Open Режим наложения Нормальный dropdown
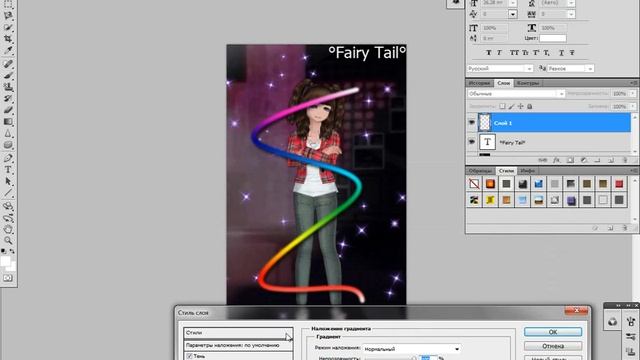 coord(412,349)
